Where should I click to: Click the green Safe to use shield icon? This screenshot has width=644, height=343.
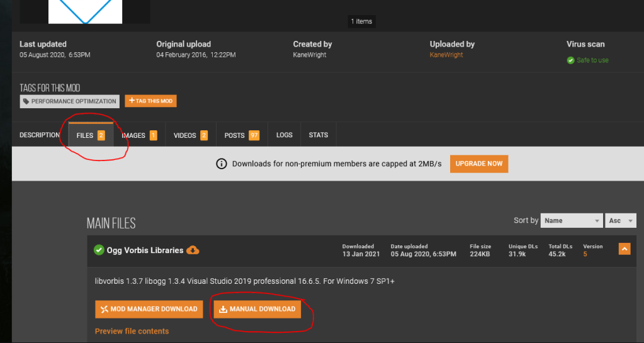pyautogui.click(x=570, y=60)
